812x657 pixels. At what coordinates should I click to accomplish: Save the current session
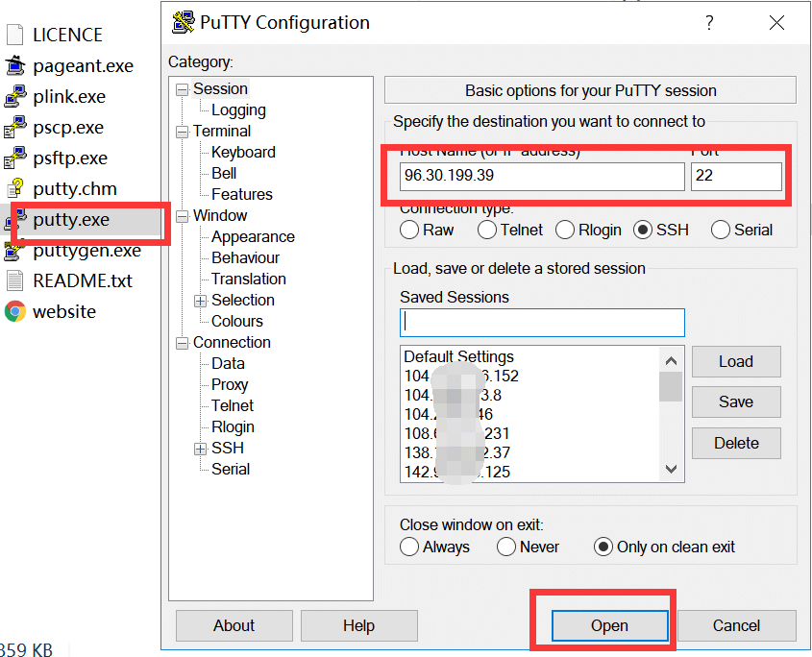(x=736, y=401)
